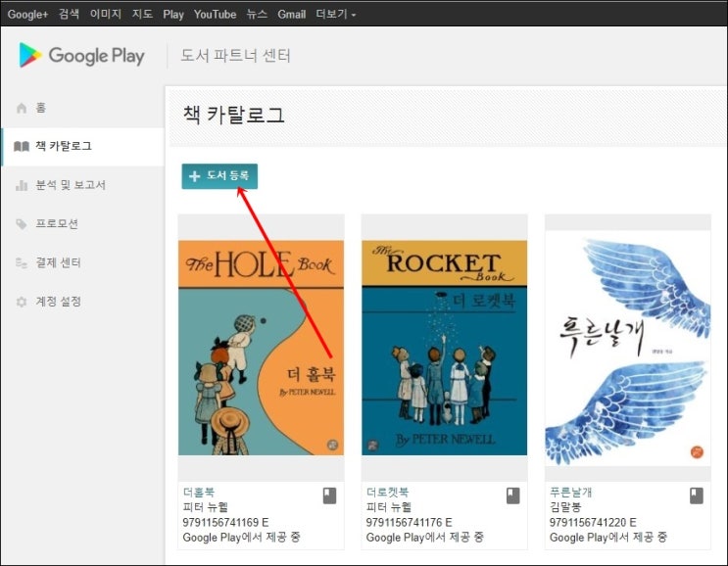Click the bar chart analytics icon
Image resolution: width=728 pixels, height=566 pixels.
point(22,186)
